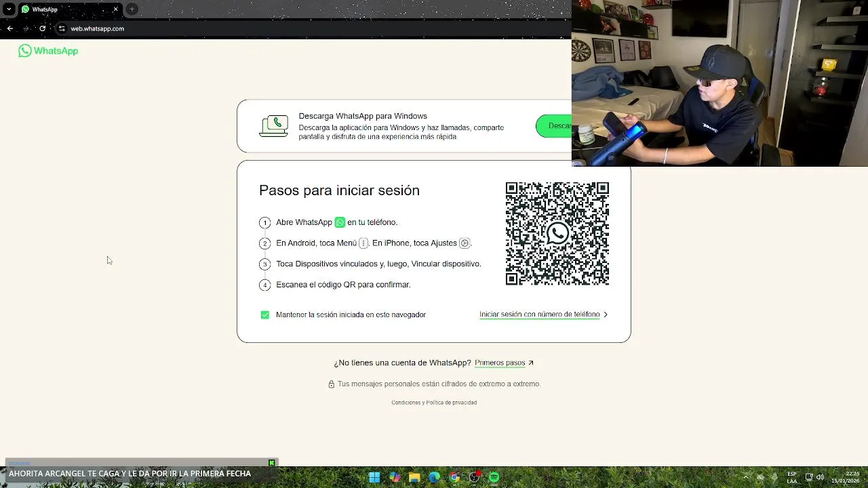Image resolution: width=868 pixels, height=488 pixels.
Task: Open Copilot from the taskbar
Action: click(x=395, y=477)
